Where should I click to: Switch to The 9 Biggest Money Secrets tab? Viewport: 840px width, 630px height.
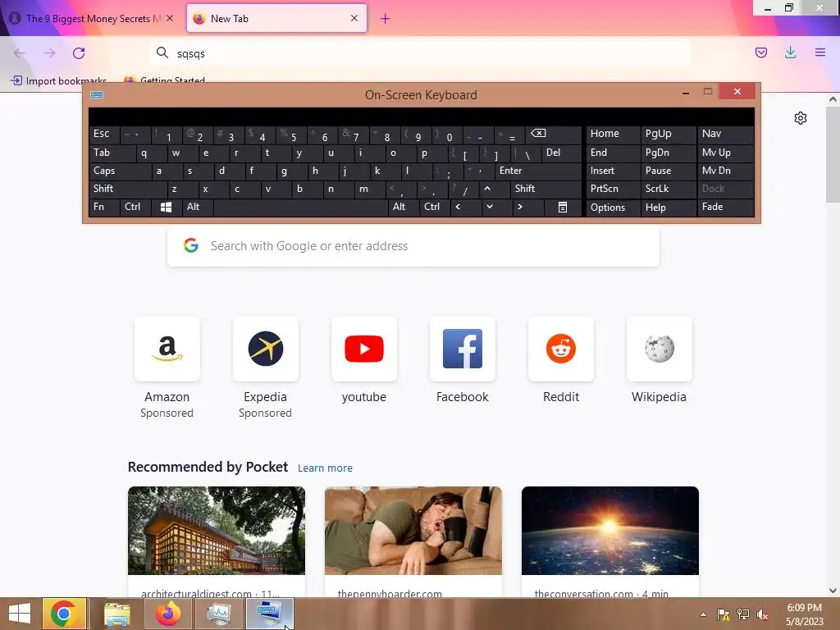click(91, 19)
